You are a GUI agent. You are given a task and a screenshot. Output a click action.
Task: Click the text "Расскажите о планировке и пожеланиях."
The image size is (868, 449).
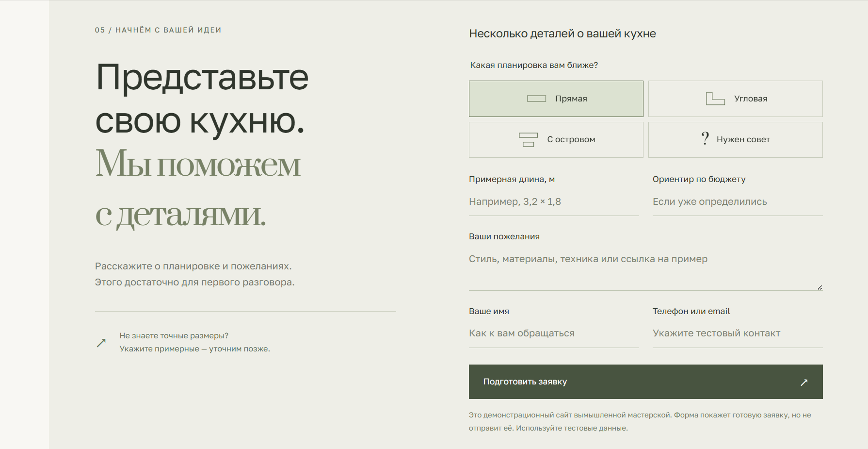pyautogui.click(x=193, y=266)
